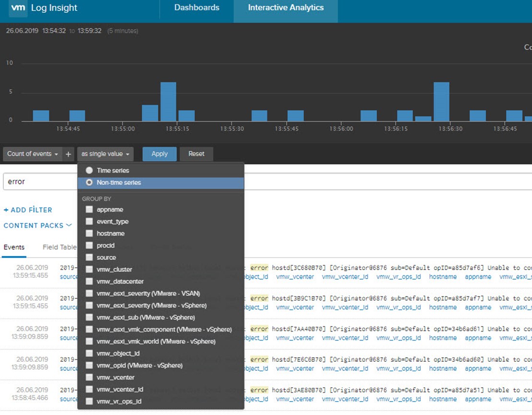Viewport: 532px width, 415px height.
Task: Click vmw_vr_ops_id link in opID=a85d7af7 event
Action: coord(399,308)
